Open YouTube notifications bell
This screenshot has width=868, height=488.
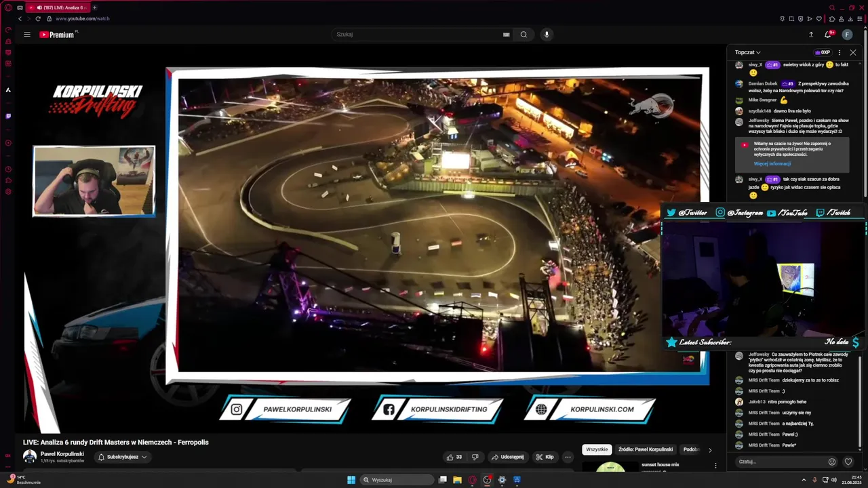point(828,35)
